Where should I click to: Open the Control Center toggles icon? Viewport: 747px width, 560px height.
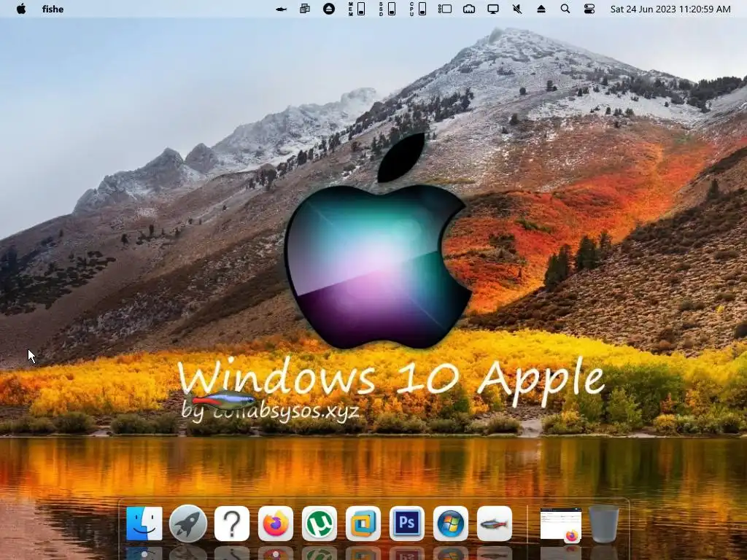point(589,9)
